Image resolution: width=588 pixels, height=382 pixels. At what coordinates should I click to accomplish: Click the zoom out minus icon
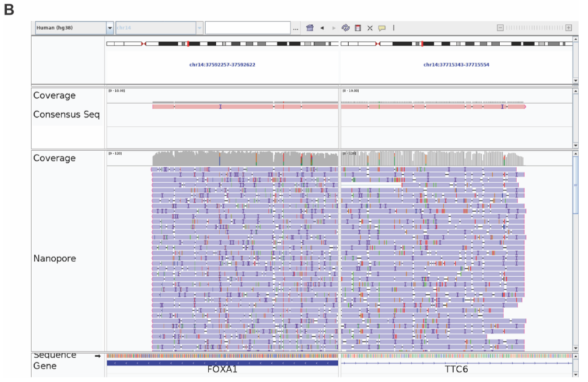(500, 28)
